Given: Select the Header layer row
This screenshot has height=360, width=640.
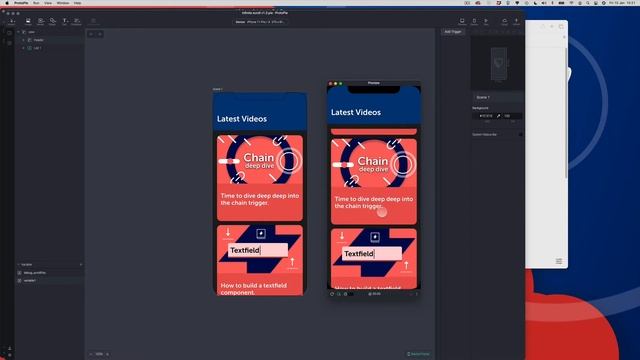Looking at the screenshot, I should coord(50,40).
